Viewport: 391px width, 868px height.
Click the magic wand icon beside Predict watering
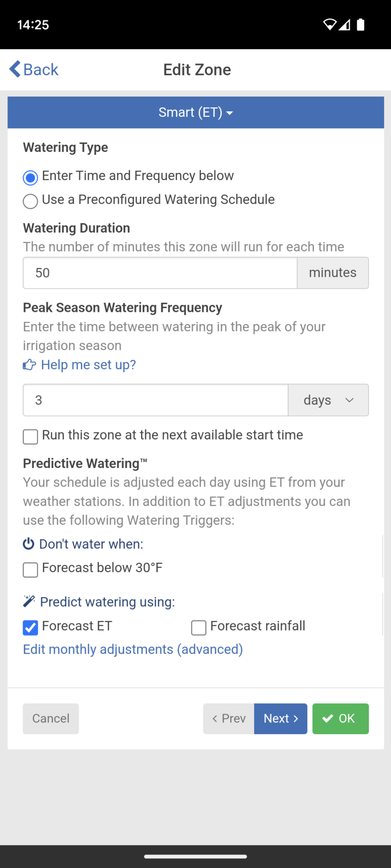[x=29, y=601]
